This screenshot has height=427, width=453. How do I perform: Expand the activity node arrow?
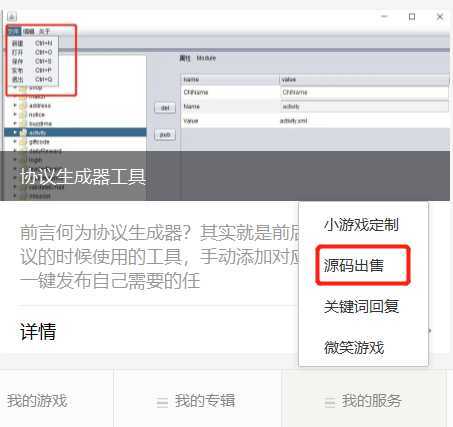pos(15,132)
